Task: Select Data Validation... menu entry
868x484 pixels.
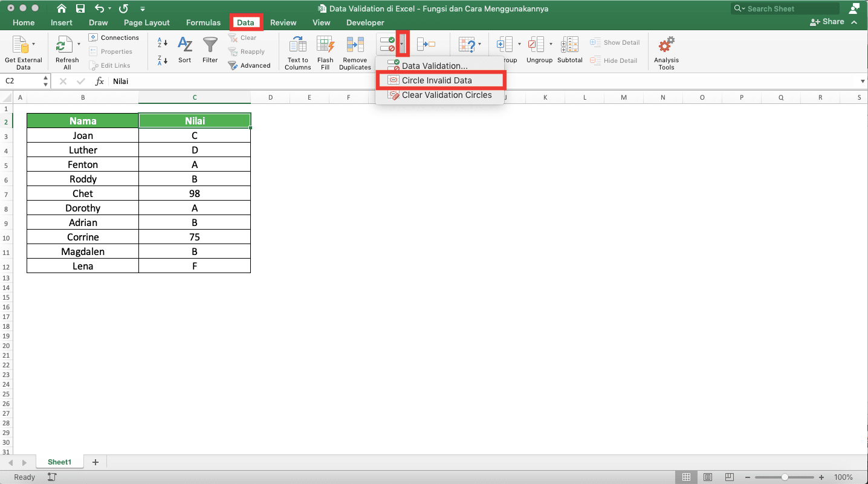Action: coord(439,66)
